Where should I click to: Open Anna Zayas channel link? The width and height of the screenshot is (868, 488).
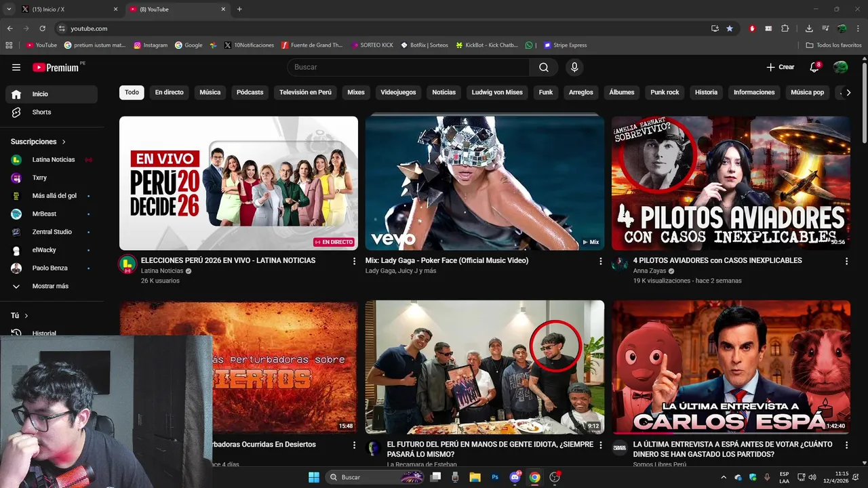[650, 271]
